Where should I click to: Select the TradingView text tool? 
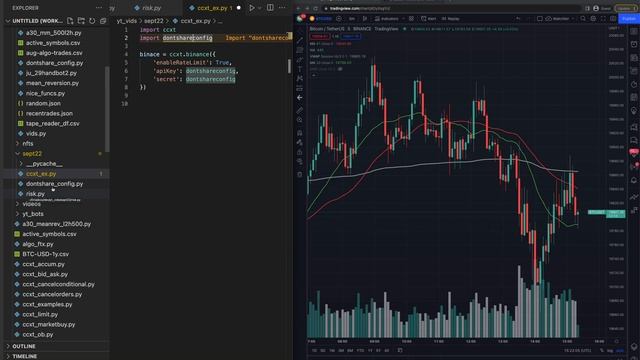pyautogui.click(x=300, y=69)
